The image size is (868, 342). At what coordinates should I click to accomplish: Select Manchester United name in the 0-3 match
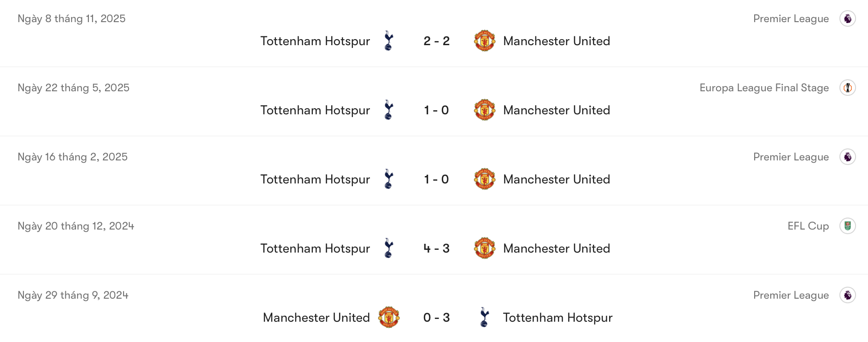[x=316, y=318]
